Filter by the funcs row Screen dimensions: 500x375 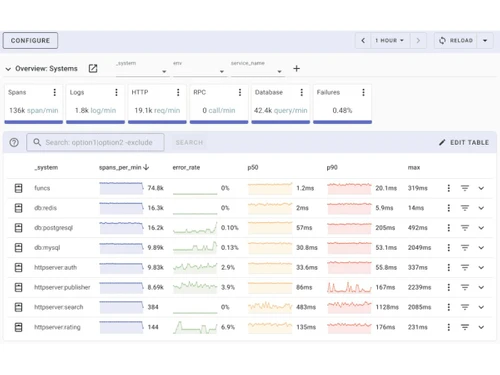(x=465, y=188)
